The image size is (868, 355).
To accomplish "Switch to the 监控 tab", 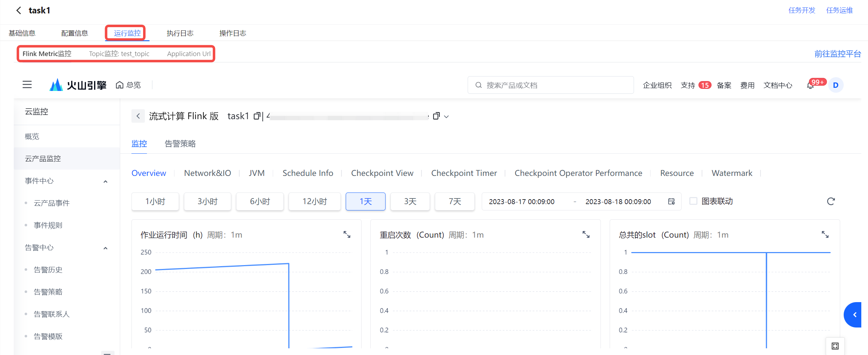I will [139, 143].
